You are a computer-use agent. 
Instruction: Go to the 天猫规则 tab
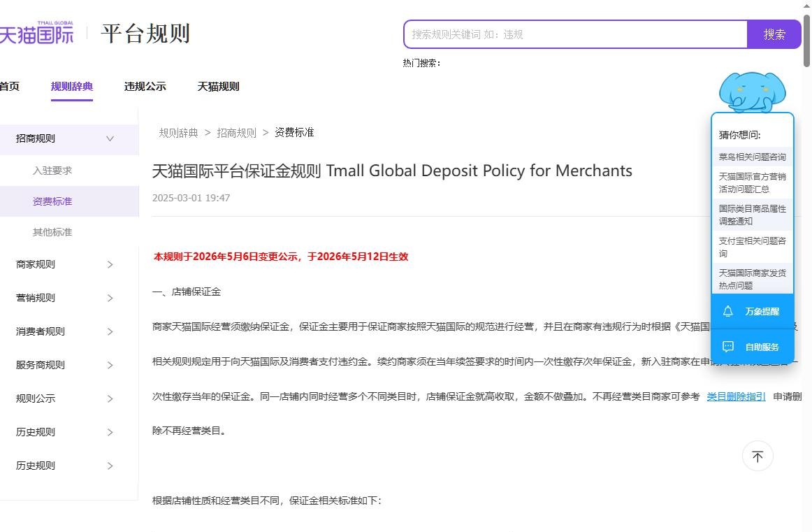pos(218,87)
